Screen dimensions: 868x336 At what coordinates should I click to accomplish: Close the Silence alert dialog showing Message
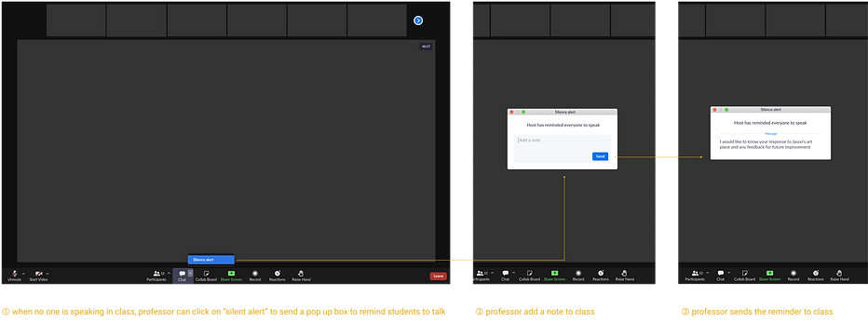click(x=714, y=110)
